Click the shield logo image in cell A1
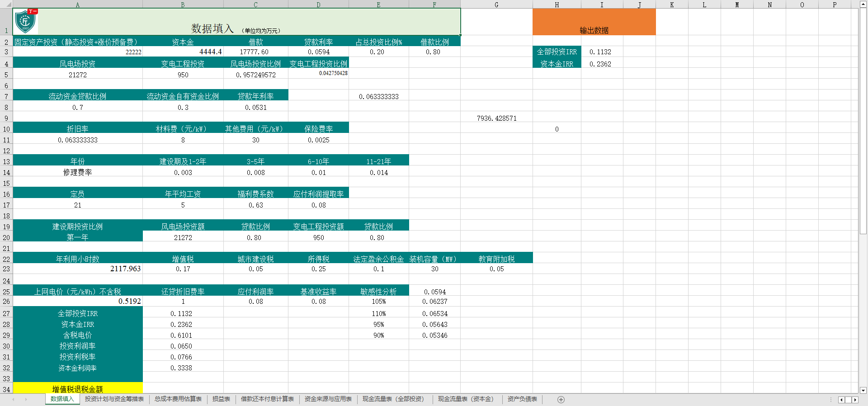The width and height of the screenshot is (868, 406). coord(25,21)
